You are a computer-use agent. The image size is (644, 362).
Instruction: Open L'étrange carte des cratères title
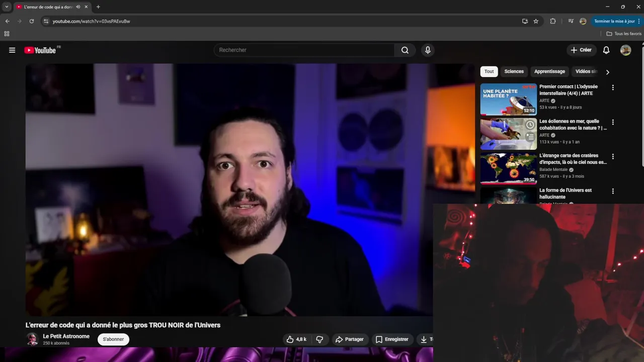[x=573, y=159]
